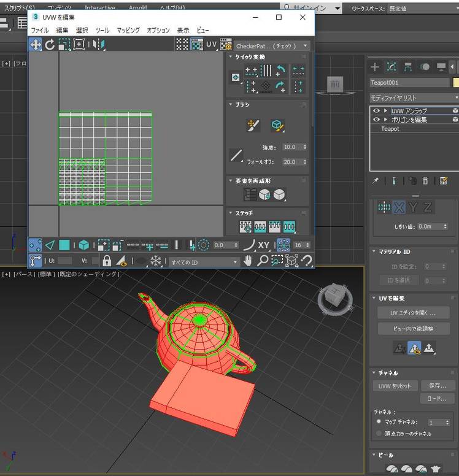Toggle pin stack icon under modifier stack
Viewport: 459px width, 476px height.
376,181
